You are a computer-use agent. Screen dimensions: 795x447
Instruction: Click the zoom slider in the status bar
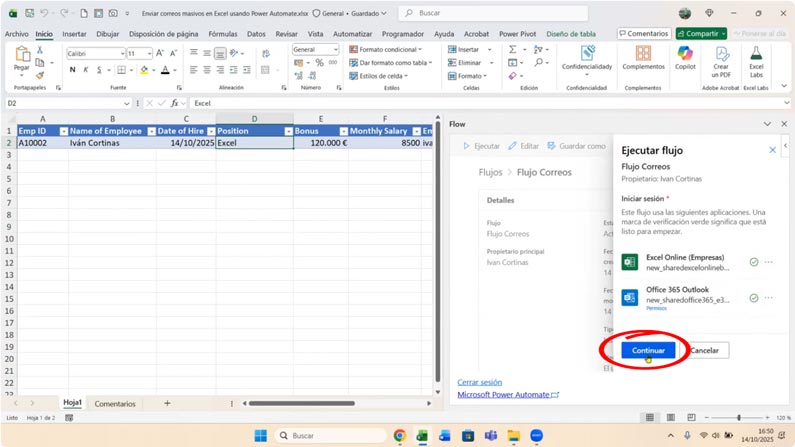(739, 417)
